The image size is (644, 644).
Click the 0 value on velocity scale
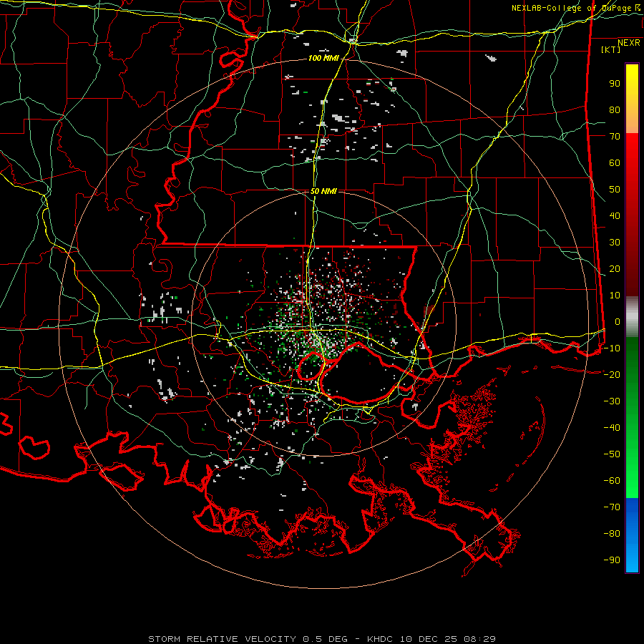[618, 322]
